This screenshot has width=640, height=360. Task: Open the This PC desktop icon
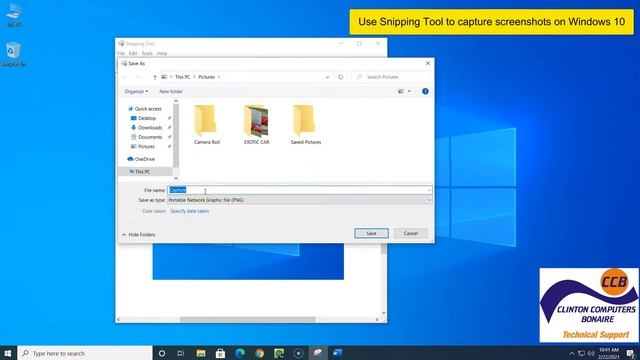click(14, 15)
